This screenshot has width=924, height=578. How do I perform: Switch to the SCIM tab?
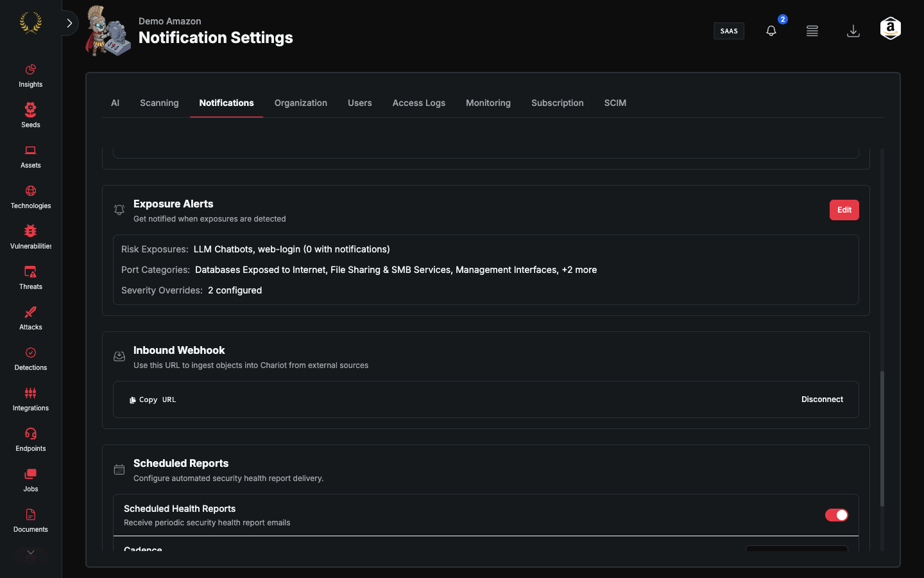pyautogui.click(x=615, y=103)
